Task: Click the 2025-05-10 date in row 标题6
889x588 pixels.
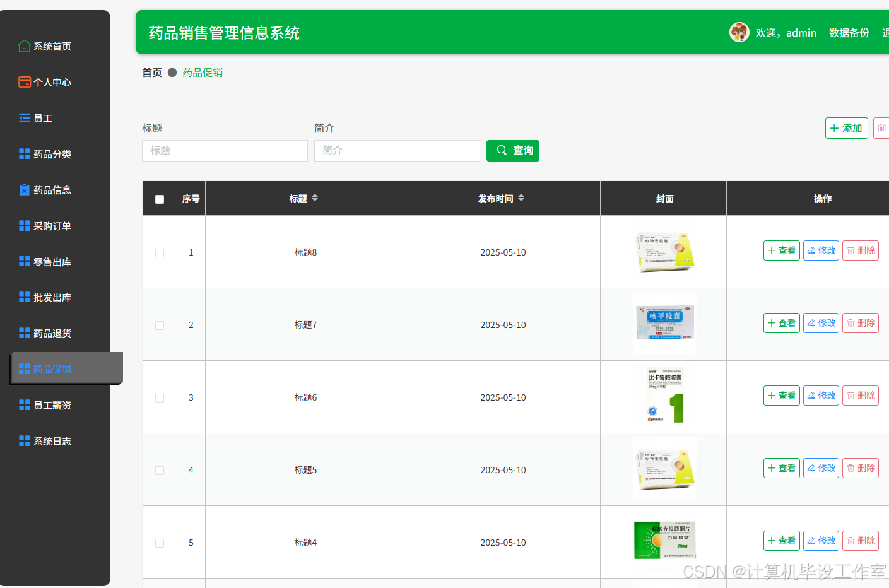Action: [503, 397]
